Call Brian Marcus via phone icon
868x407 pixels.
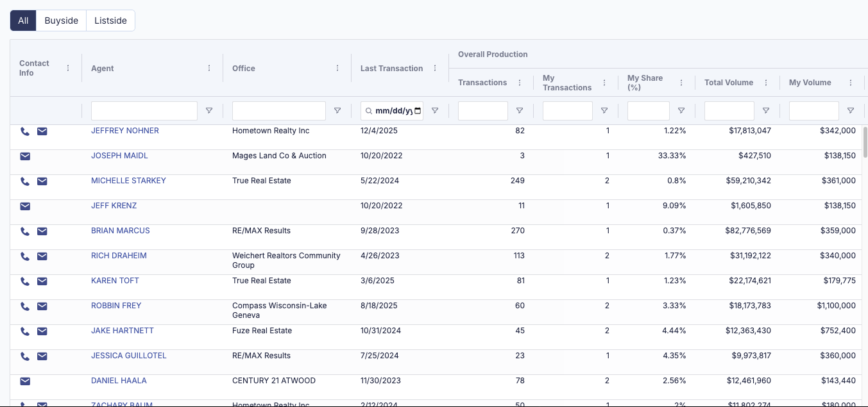tap(25, 231)
